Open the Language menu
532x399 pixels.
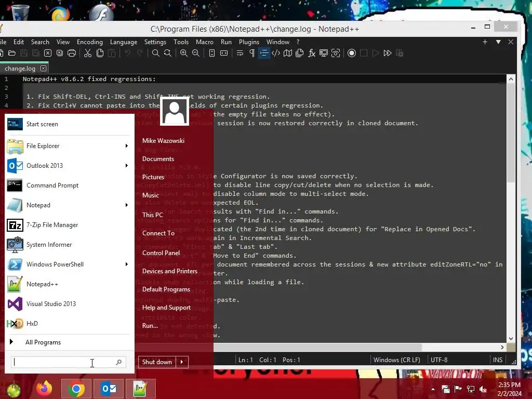click(x=124, y=42)
